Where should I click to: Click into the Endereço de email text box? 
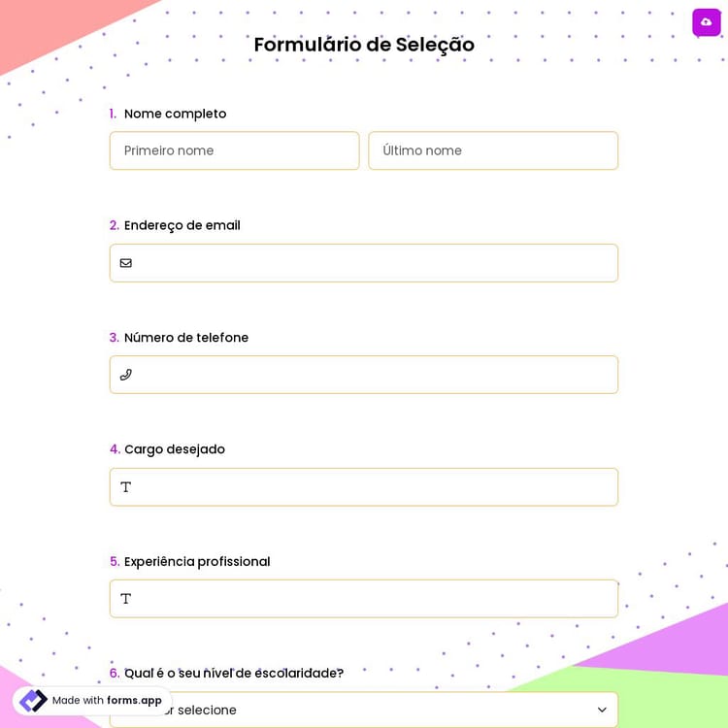point(374,263)
